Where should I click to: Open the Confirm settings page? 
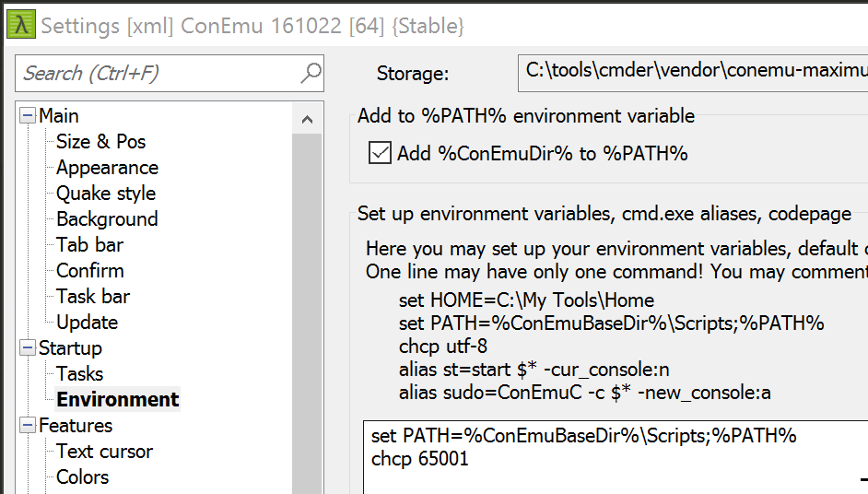[89, 271]
